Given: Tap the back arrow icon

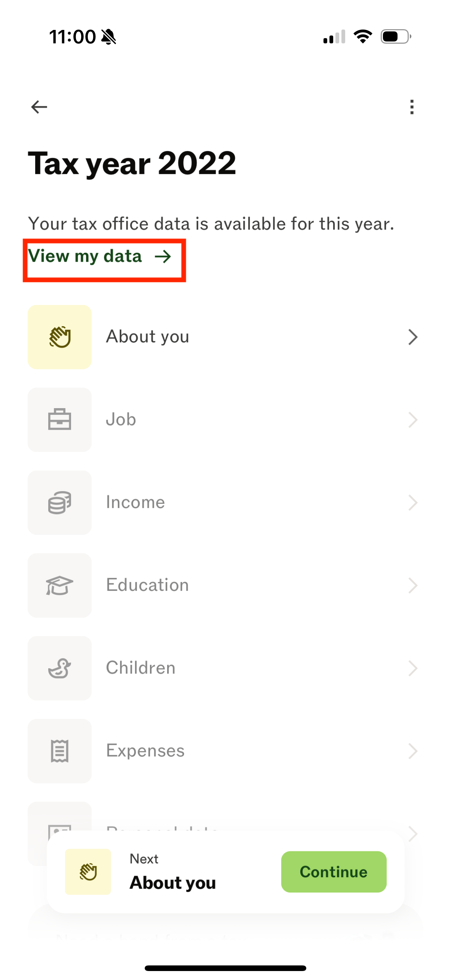Looking at the screenshot, I should 39,107.
